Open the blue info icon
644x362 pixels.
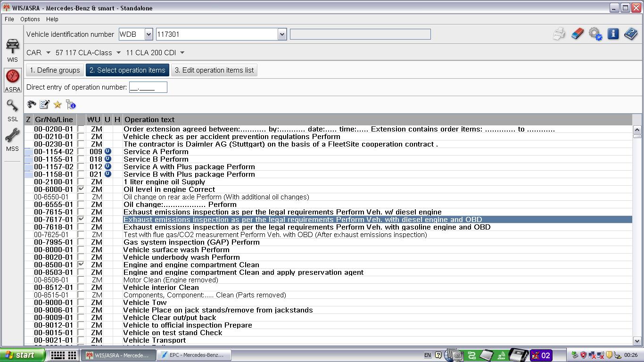(613, 34)
